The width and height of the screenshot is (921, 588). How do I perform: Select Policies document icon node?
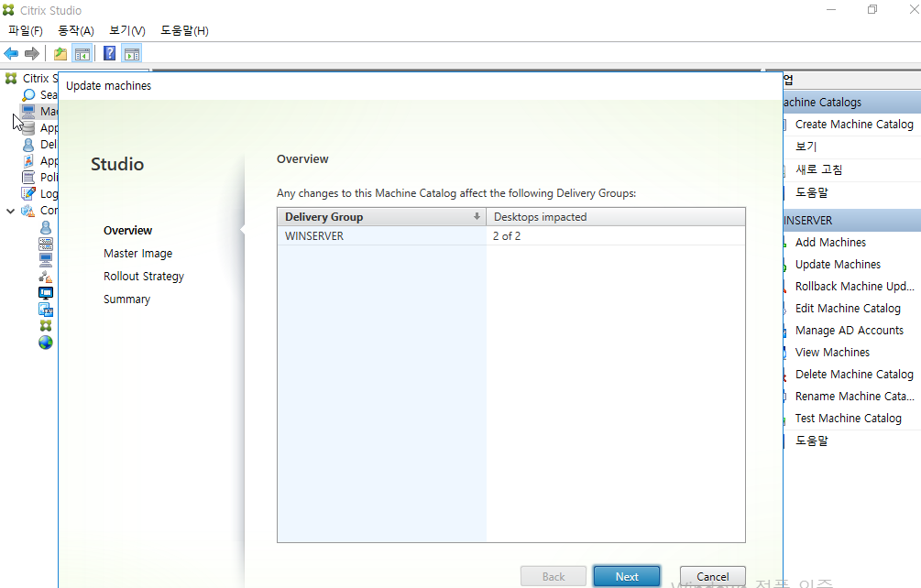pos(39,177)
